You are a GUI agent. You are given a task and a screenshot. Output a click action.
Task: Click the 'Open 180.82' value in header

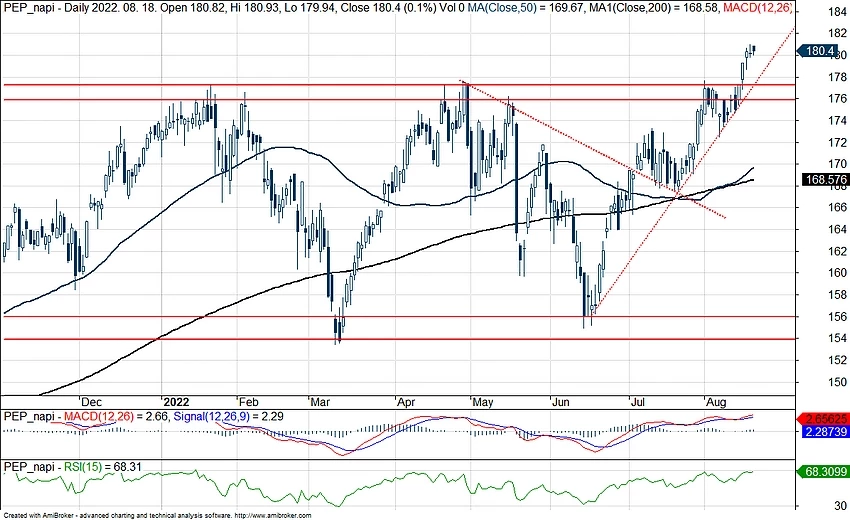point(191,8)
